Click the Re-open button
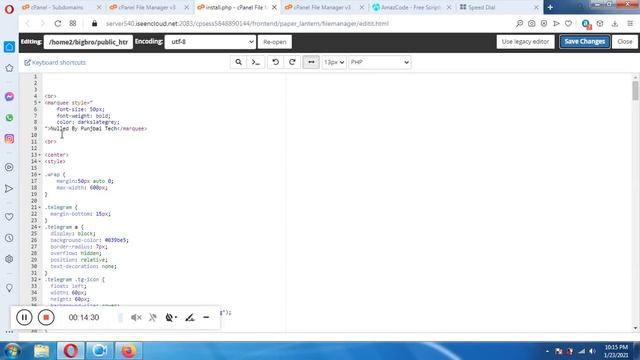The height and width of the screenshot is (360, 640). [275, 42]
